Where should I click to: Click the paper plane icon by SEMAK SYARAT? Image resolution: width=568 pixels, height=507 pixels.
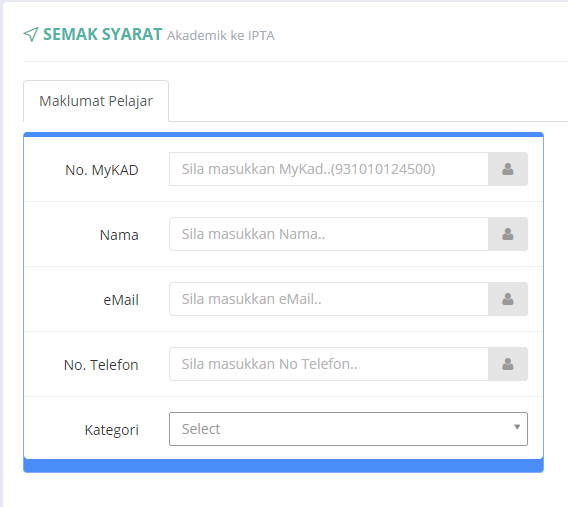[31, 34]
